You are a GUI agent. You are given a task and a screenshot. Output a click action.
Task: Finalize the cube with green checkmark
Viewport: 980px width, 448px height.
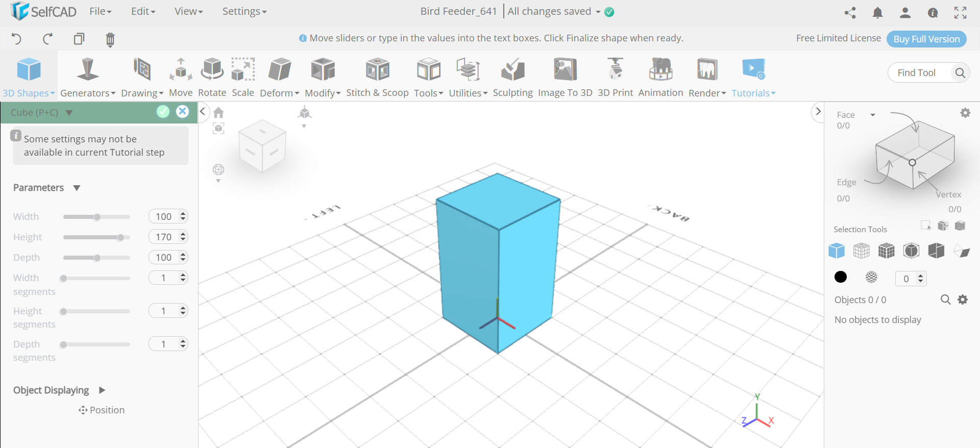pyautogui.click(x=163, y=112)
